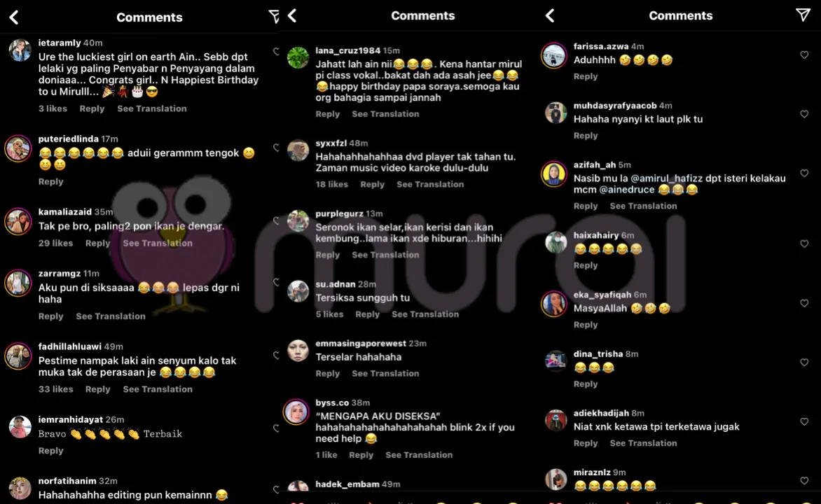Viewport: 821px width, 504px height.
Task: Tap back arrow in leftmost Comments panel
Action: 14,17
